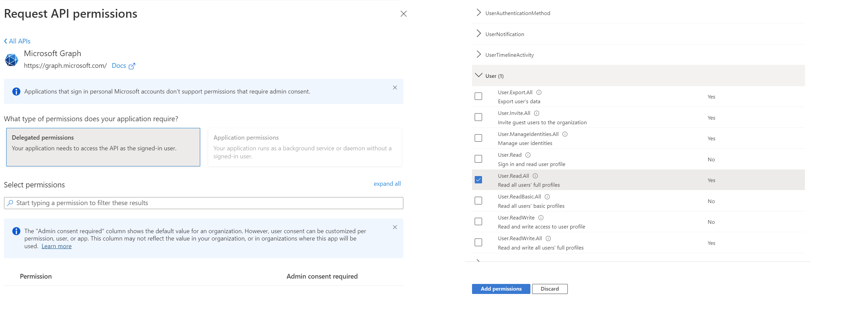868x313 pixels.
Task: Check the User.Invite.All permission
Action: point(478,117)
